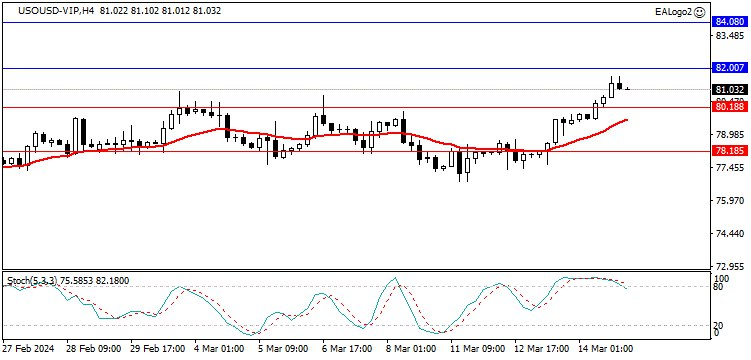751x360 pixels.
Task: Click the blue 84.080 price tag
Action: pyautogui.click(x=729, y=22)
